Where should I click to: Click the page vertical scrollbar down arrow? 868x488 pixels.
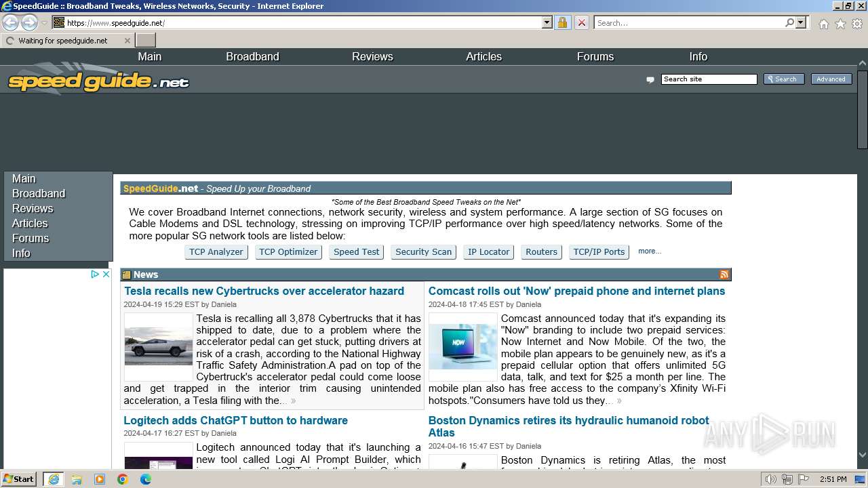863,455
